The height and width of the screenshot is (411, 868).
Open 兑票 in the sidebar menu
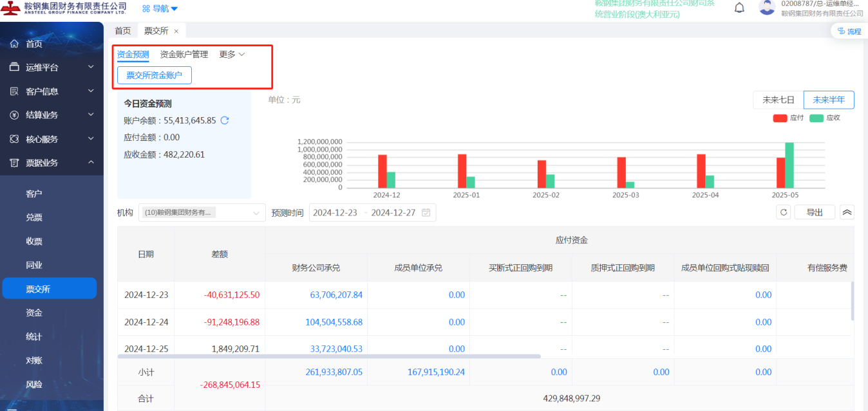pos(34,217)
